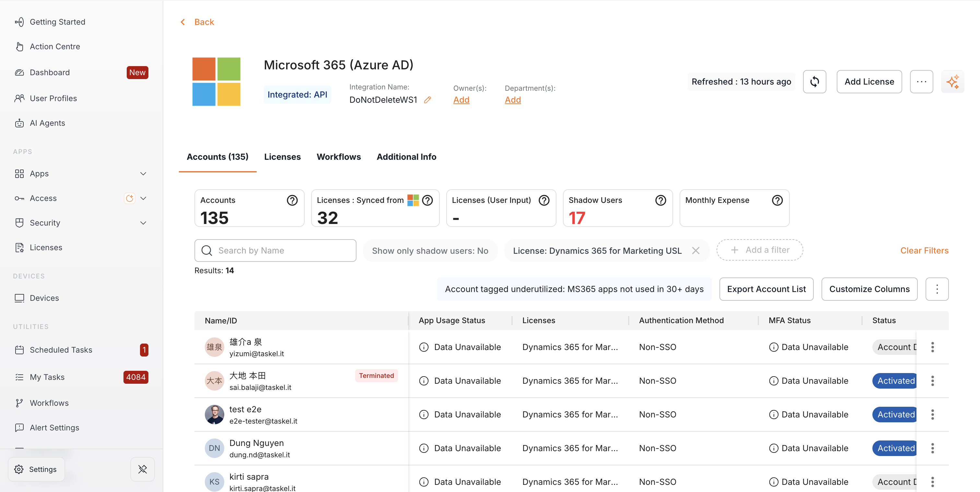Click the Security shield icon
980x492 pixels.
pos(19,223)
